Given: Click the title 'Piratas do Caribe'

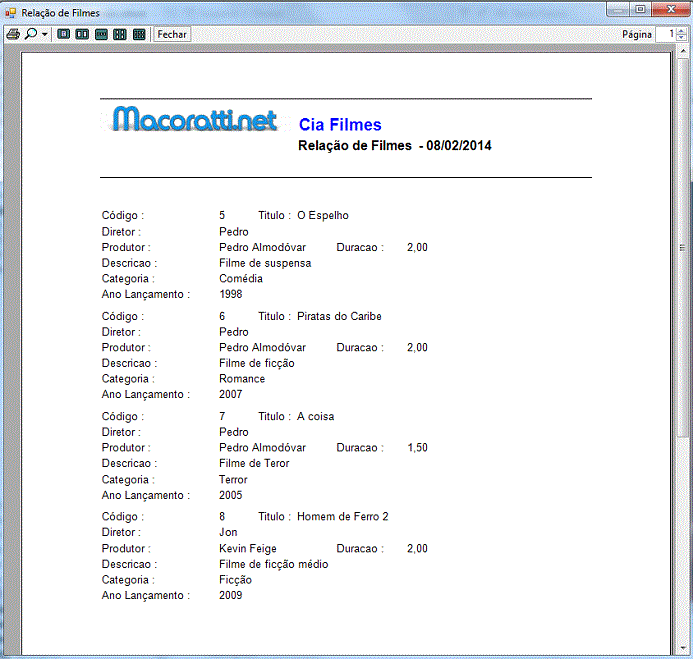Looking at the screenshot, I should 339,316.
